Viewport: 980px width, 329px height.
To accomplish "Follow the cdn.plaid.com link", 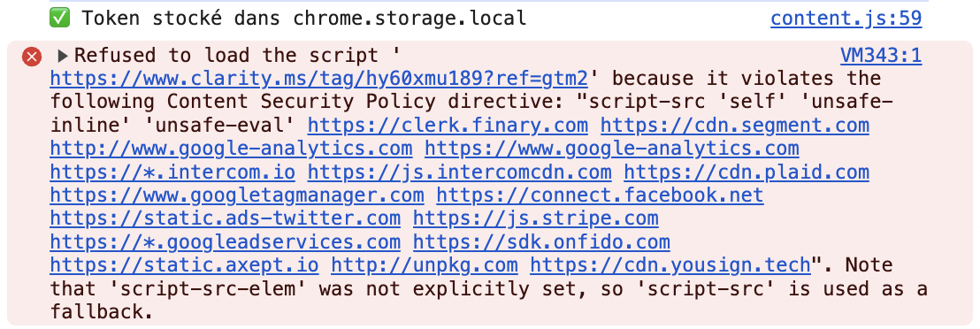I will tap(746, 172).
